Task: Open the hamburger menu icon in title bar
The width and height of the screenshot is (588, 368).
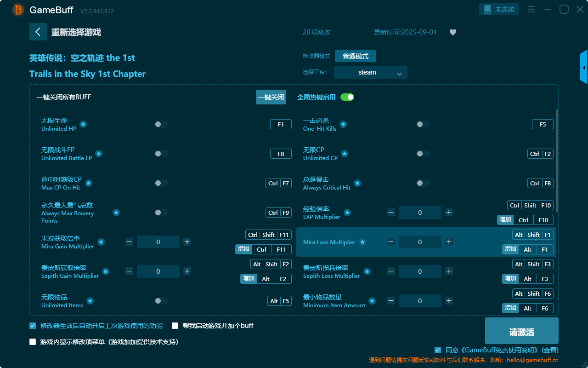Action: (x=531, y=9)
